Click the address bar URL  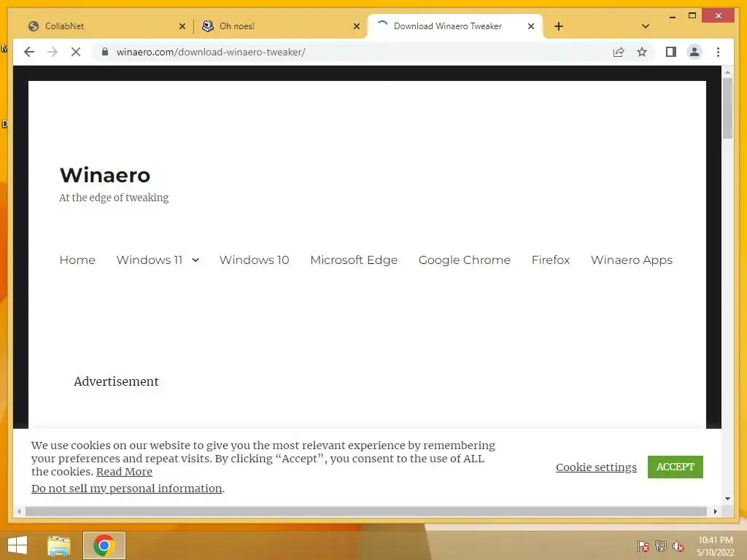tap(211, 52)
